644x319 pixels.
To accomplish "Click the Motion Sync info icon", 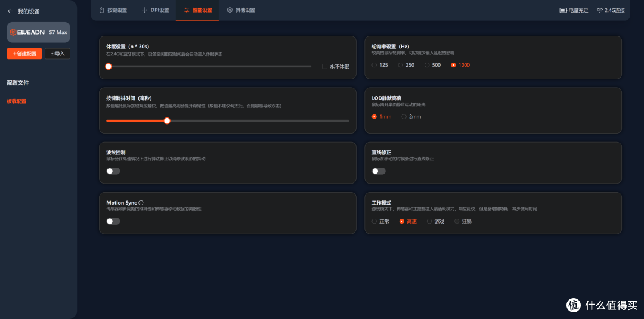I will click(x=141, y=203).
